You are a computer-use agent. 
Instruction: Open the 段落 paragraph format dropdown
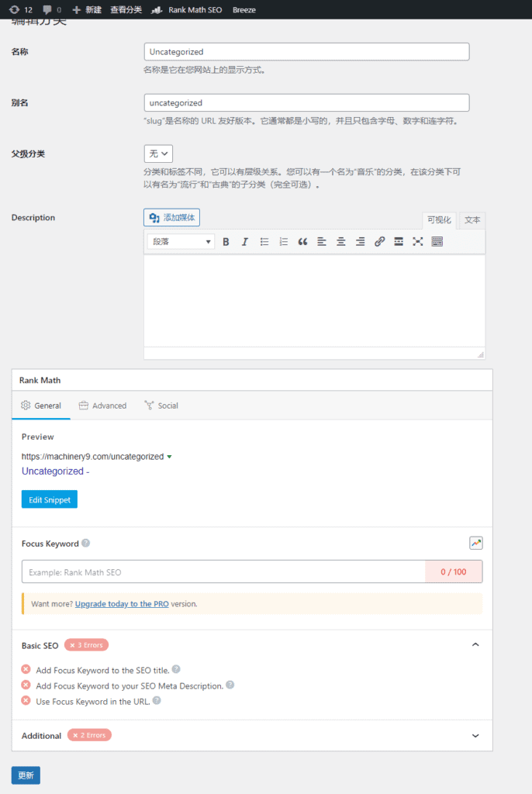[181, 242]
